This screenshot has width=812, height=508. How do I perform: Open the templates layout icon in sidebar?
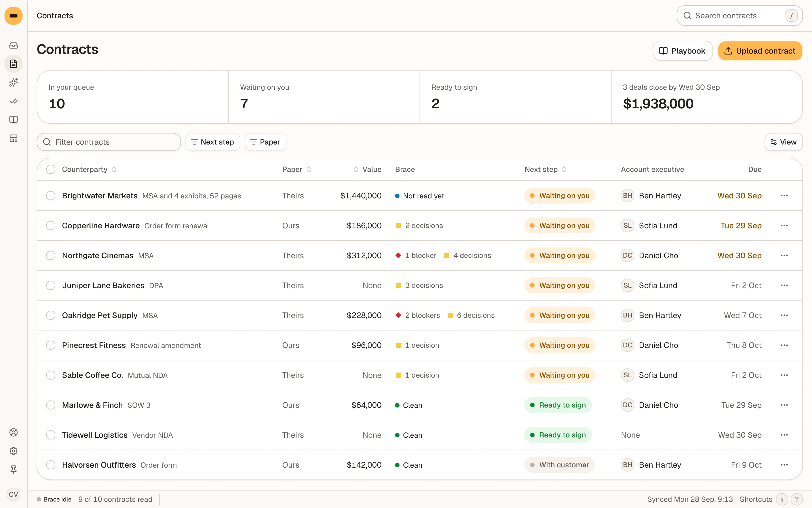click(14, 138)
